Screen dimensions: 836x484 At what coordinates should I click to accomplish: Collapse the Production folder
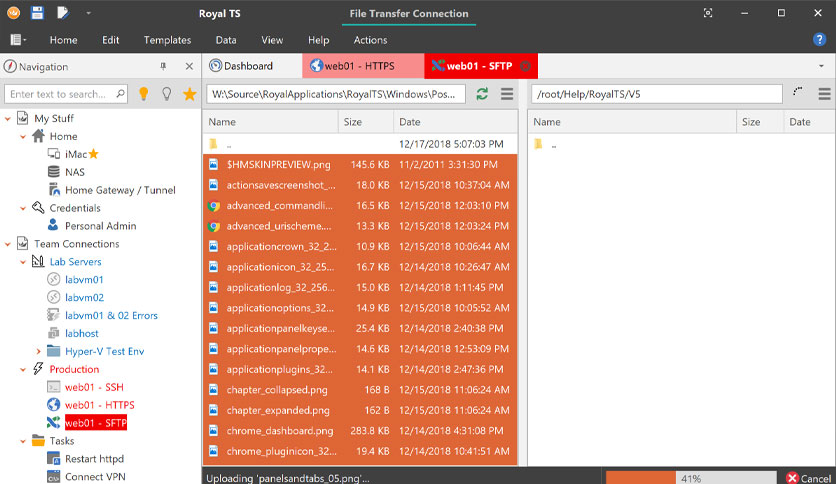pos(23,369)
